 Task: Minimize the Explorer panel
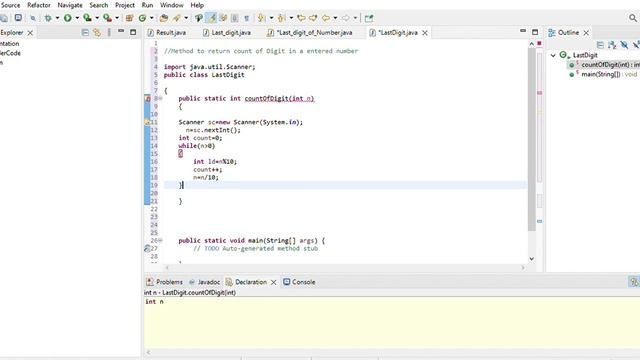(121, 31)
